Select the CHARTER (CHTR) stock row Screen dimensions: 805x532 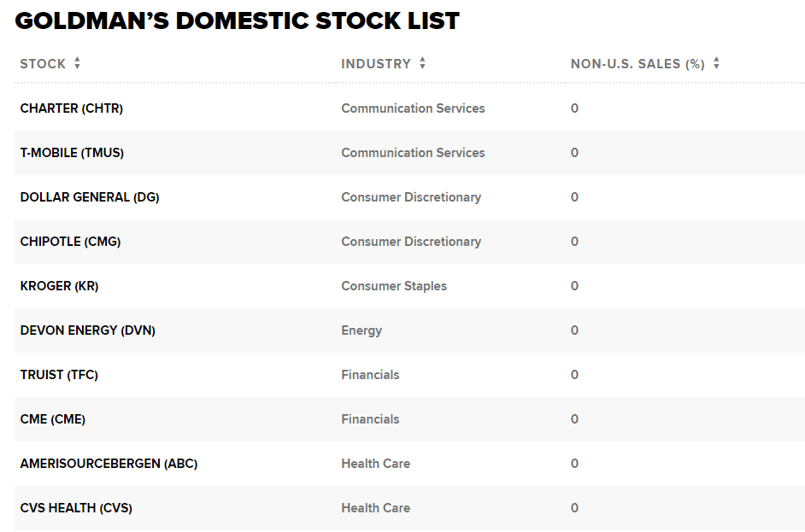[72, 108]
